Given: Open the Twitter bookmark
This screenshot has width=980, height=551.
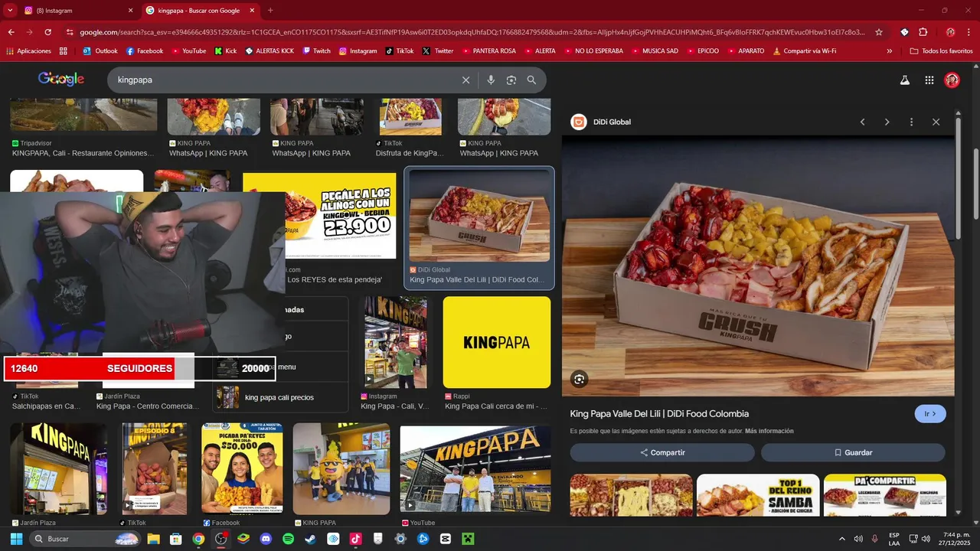Looking at the screenshot, I should tap(438, 51).
